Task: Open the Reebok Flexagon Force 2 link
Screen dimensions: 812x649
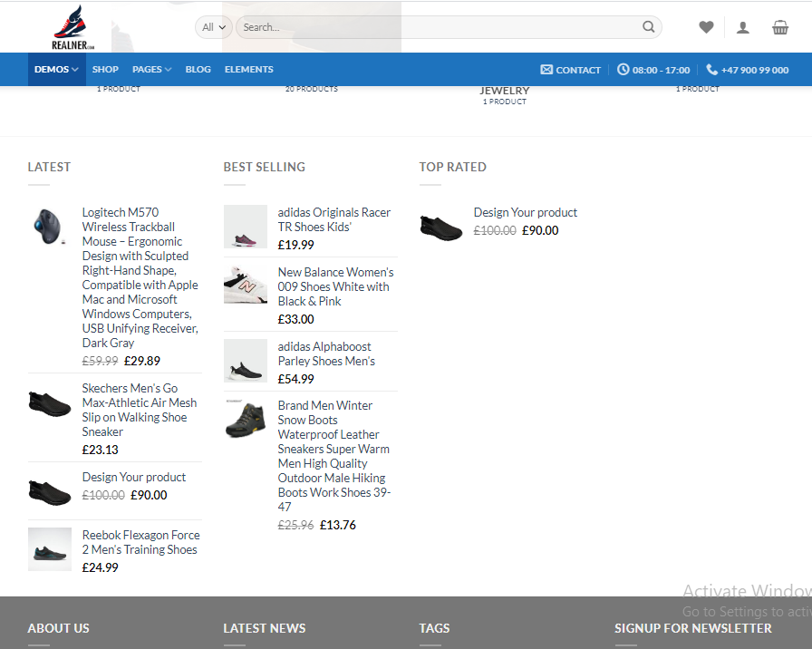Action: click(x=140, y=542)
